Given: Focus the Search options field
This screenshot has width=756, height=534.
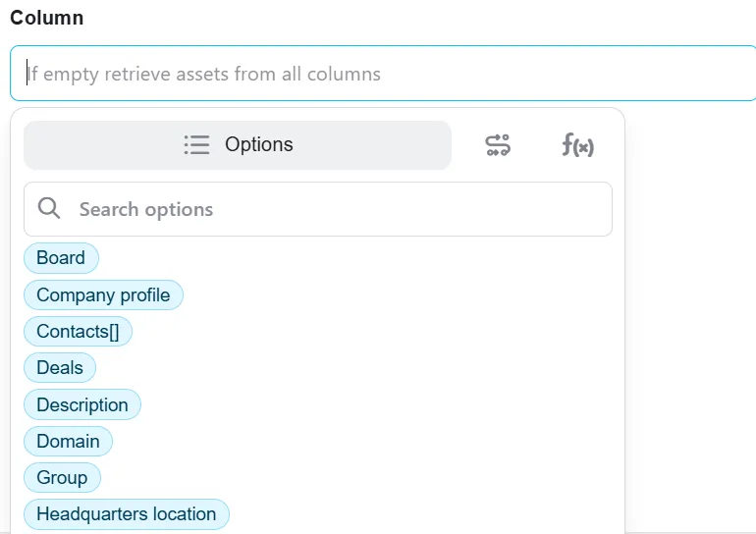Looking at the screenshot, I should [318, 209].
